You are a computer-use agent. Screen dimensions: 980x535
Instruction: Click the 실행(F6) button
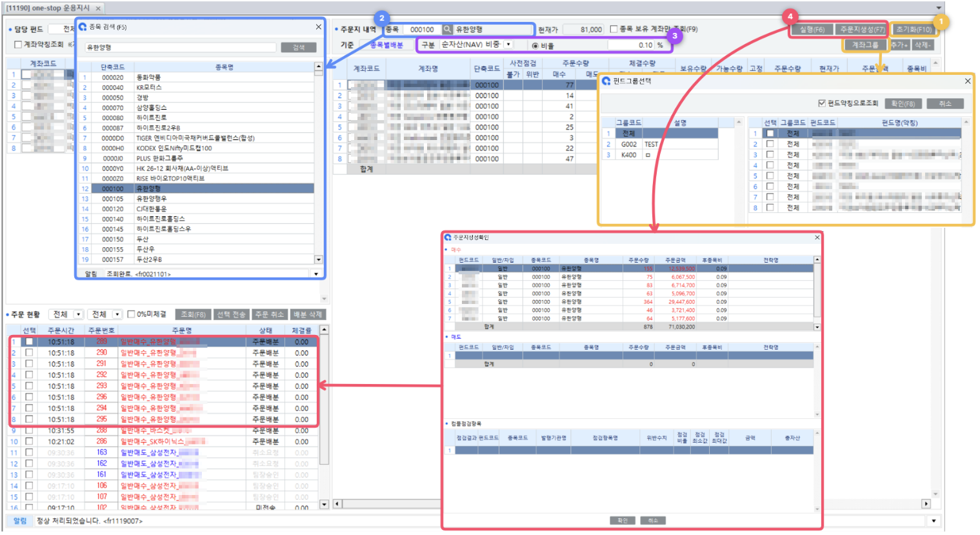[812, 30]
